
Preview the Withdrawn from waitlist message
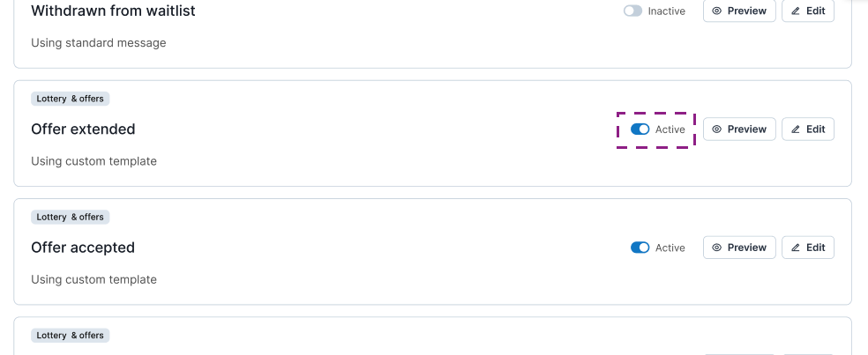pyautogui.click(x=739, y=11)
